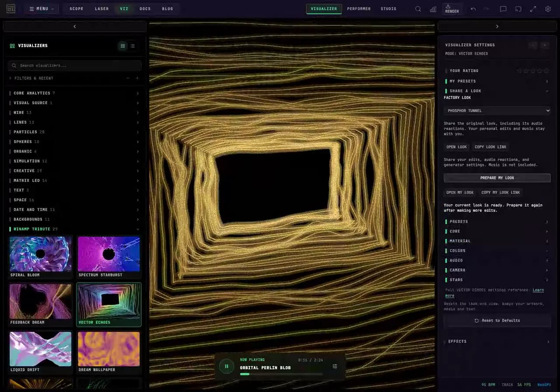Enter fullscreen with the arrows icon
560x392 pixels.
point(533,9)
